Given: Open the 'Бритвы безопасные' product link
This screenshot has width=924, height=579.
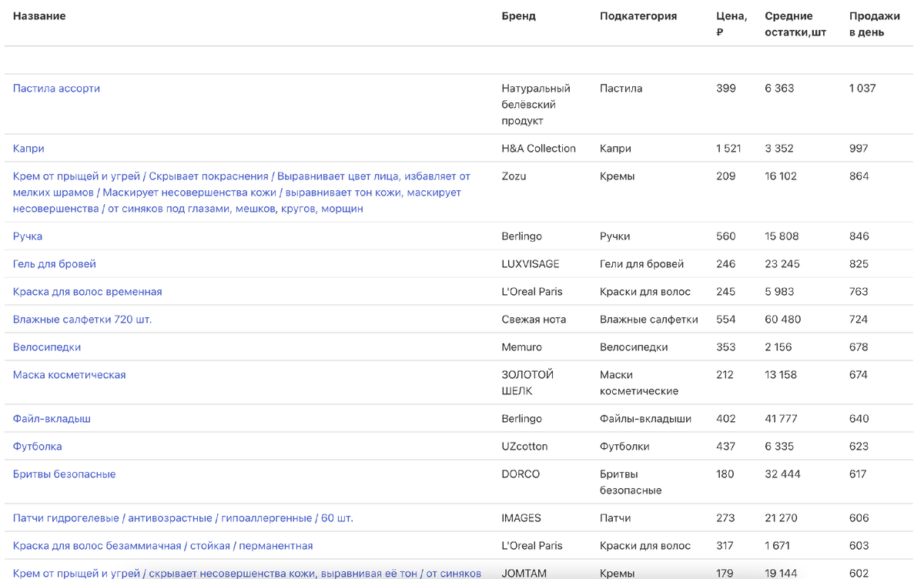Looking at the screenshot, I should [x=65, y=474].
